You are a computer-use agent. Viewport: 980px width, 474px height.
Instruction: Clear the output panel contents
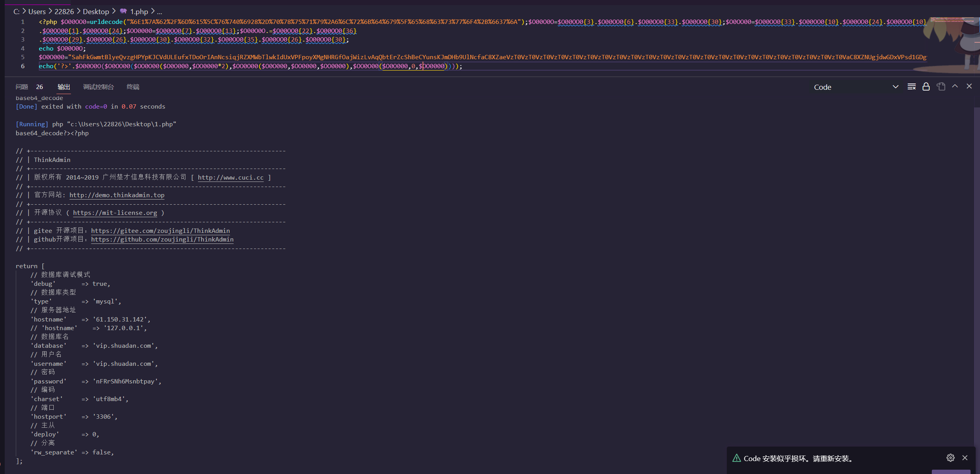pos(911,87)
